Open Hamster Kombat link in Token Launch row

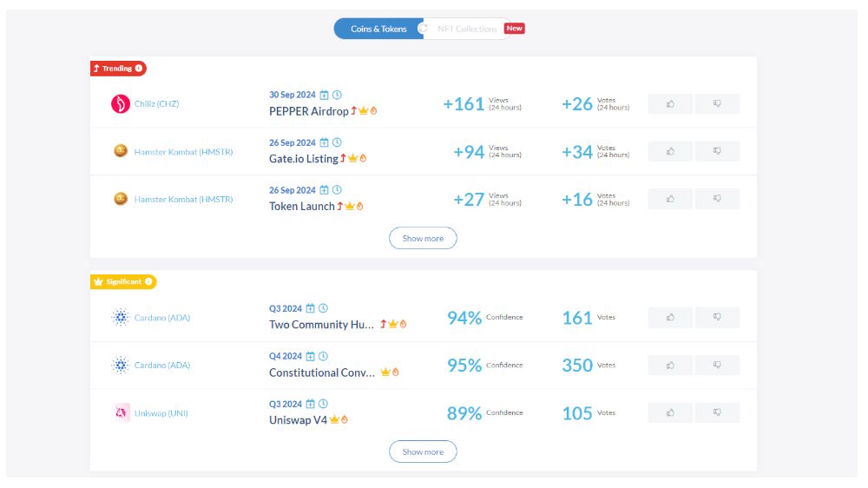(183, 200)
